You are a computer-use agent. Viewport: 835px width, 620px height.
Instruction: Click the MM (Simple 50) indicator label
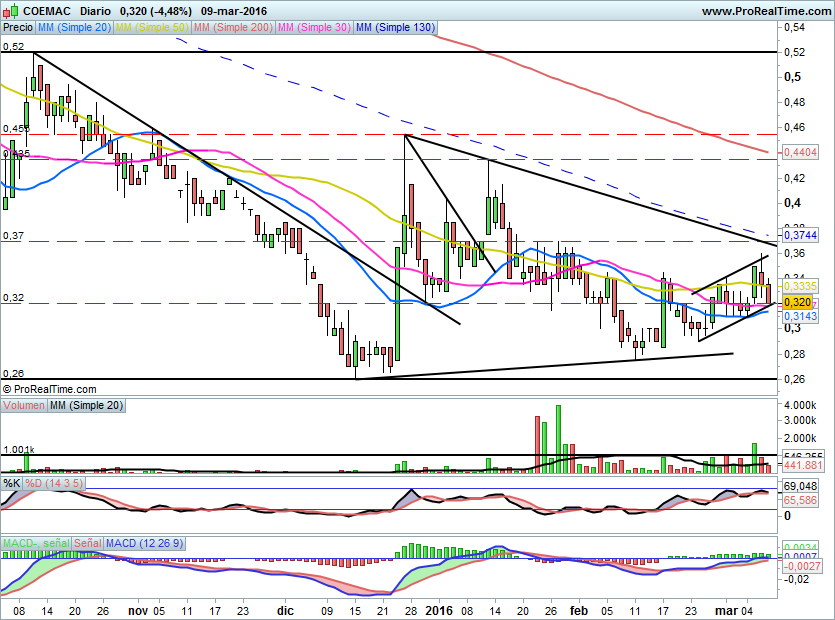pos(152,29)
